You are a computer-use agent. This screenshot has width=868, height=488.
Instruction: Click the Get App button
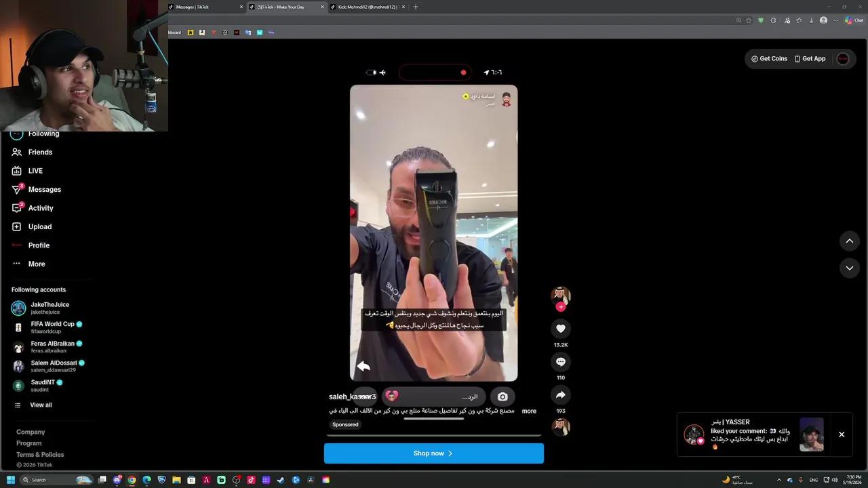click(x=810, y=59)
